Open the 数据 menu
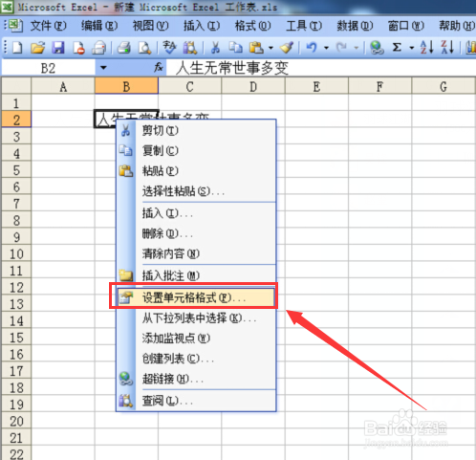 (355, 26)
